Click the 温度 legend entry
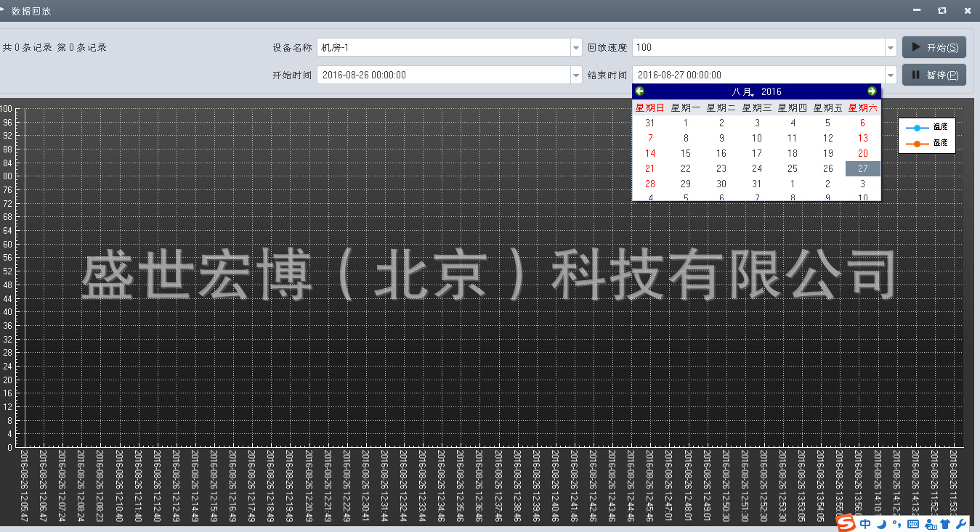The image size is (980, 532). [927, 128]
